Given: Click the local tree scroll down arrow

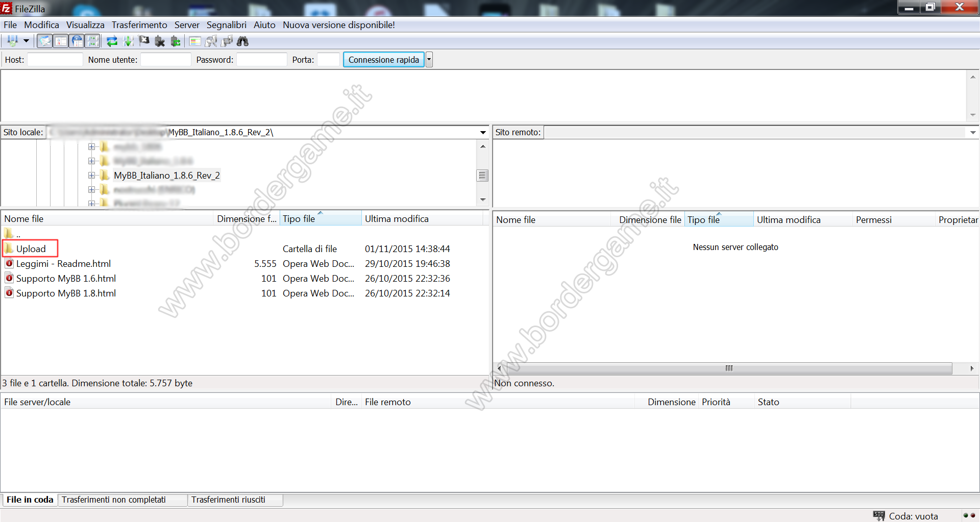Looking at the screenshot, I should [482, 200].
